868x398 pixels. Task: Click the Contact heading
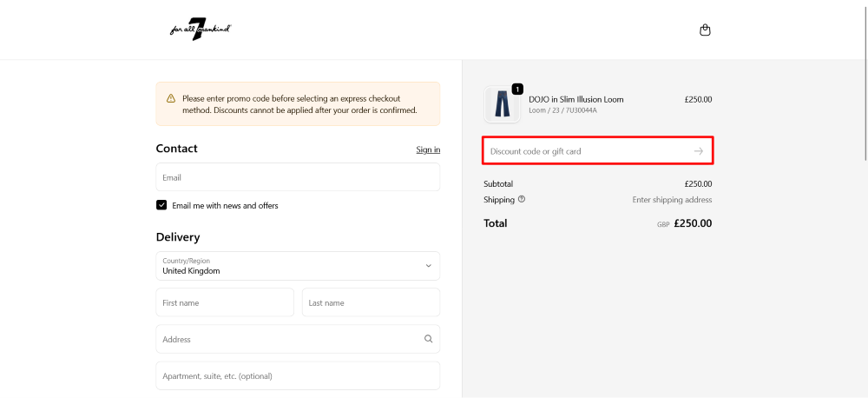click(x=176, y=149)
